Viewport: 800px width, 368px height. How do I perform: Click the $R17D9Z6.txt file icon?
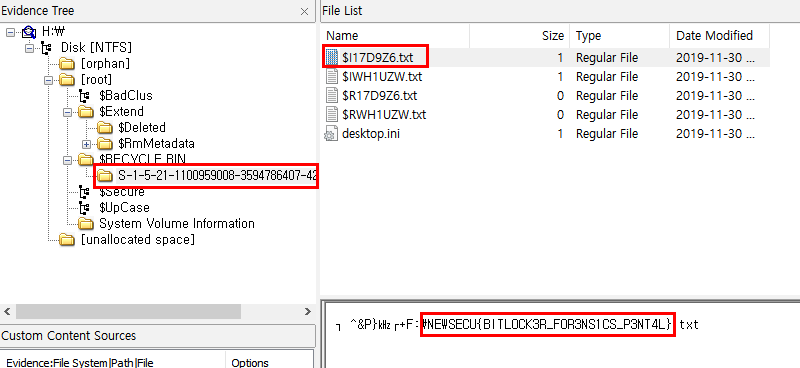click(332, 96)
